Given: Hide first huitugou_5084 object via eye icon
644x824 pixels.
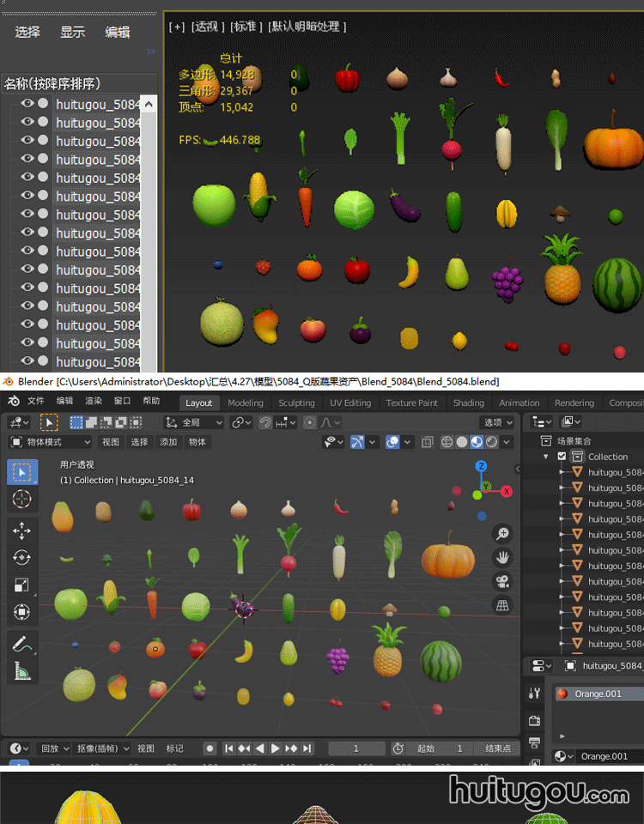Looking at the screenshot, I should [27, 104].
